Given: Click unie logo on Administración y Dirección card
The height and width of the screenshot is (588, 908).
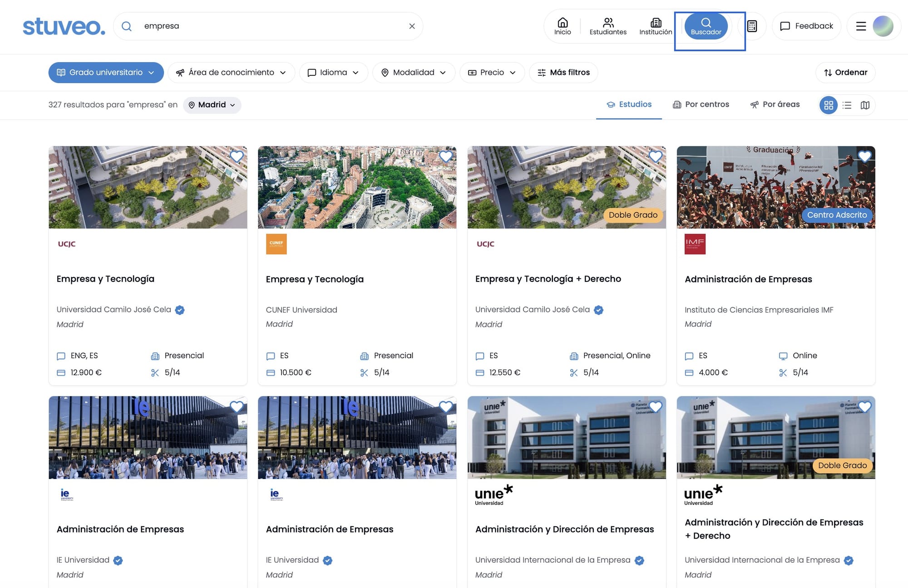Looking at the screenshot, I should click(x=494, y=495).
